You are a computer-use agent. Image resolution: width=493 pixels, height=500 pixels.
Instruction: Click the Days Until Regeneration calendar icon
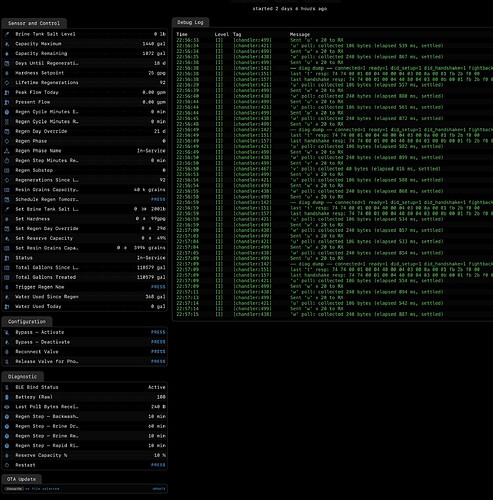(x=7, y=63)
